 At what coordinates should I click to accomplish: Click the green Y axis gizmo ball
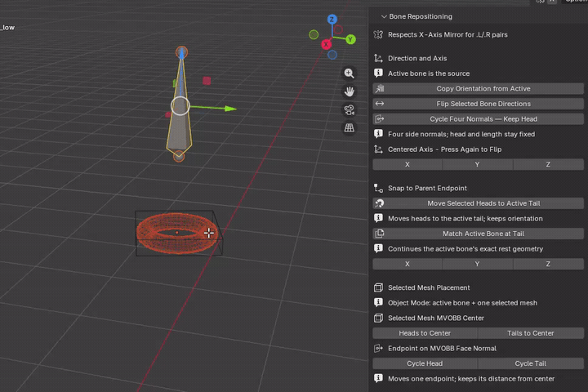(350, 39)
